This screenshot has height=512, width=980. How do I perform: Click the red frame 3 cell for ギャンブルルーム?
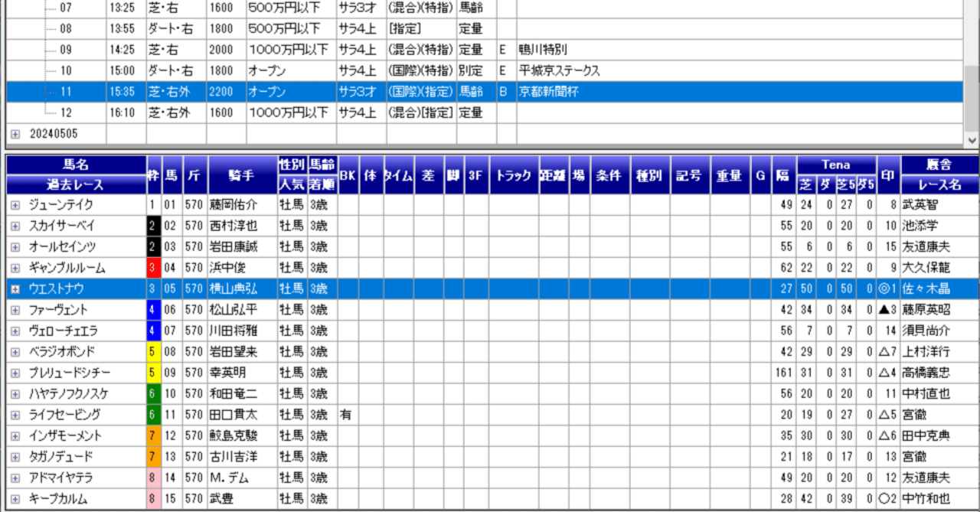pos(152,268)
